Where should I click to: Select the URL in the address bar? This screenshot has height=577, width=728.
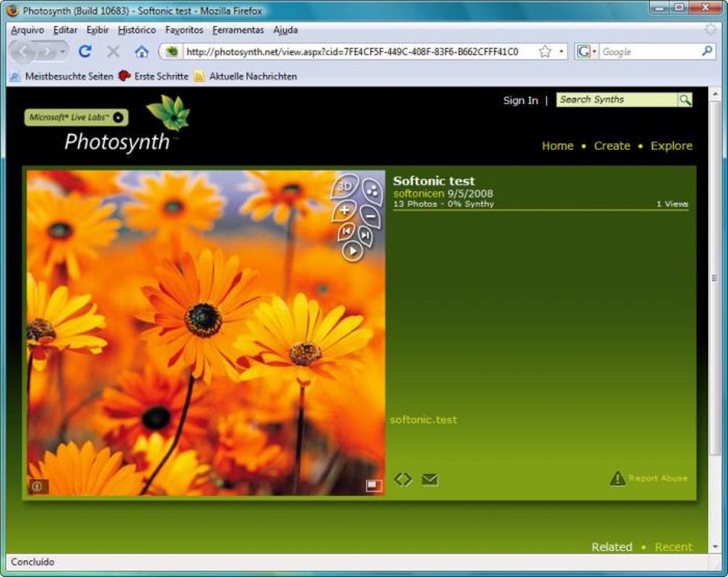pos(352,51)
